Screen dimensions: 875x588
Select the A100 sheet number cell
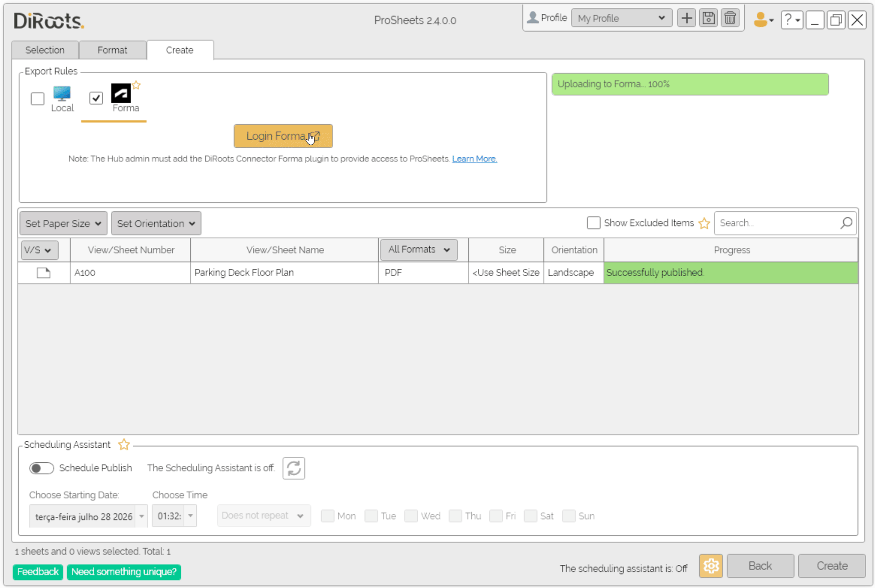click(x=130, y=273)
